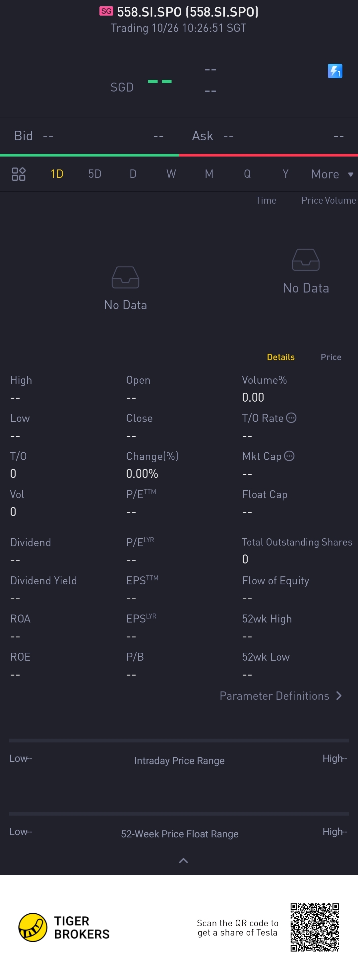The width and height of the screenshot is (358, 980).
Task: Tap the chart's No Data tray icon
Action: pyautogui.click(x=125, y=277)
